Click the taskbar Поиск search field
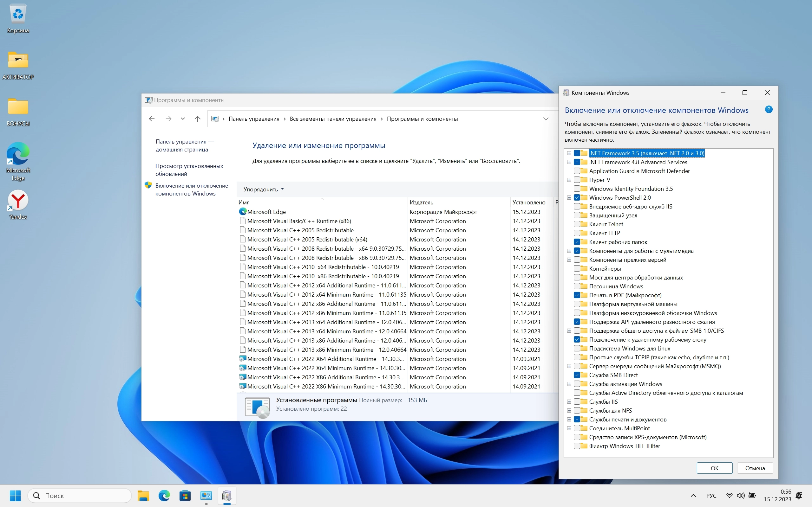The height and width of the screenshot is (507, 812). (x=80, y=495)
